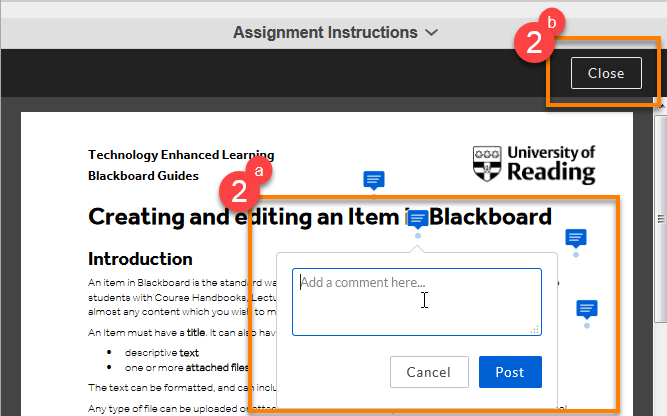Expand the Assignment Instructions dropdown chevron
Viewport: 667px width, 416px height.
[431, 33]
